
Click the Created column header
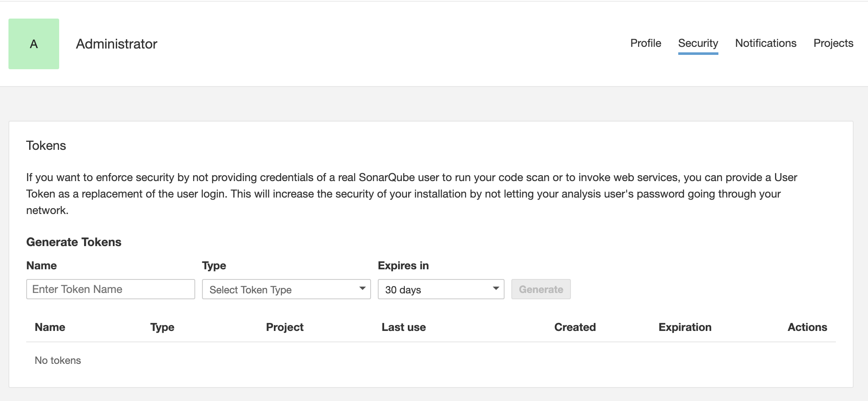575,327
